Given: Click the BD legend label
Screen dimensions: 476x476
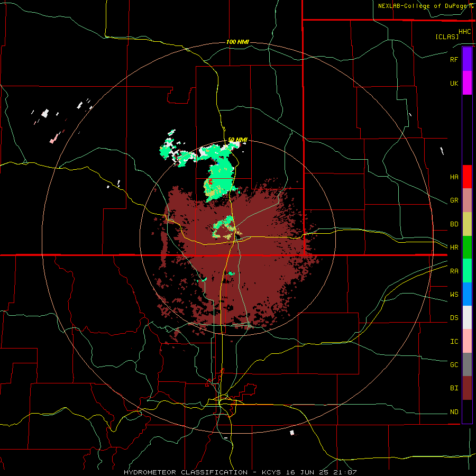Looking at the screenshot, I should pos(454,224).
